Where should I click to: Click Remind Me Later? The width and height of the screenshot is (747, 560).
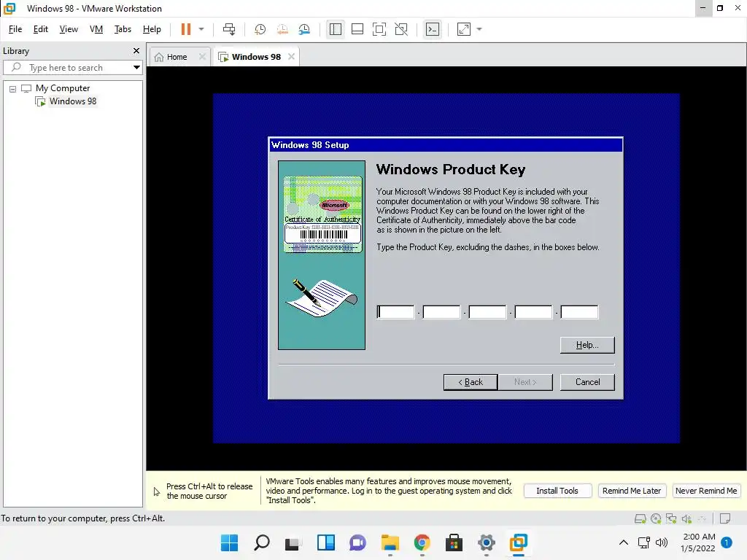click(x=632, y=491)
